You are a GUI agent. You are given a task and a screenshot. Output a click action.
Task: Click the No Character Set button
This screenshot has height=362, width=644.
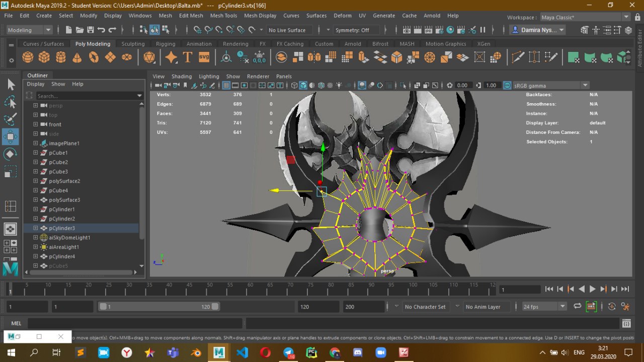(425, 307)
